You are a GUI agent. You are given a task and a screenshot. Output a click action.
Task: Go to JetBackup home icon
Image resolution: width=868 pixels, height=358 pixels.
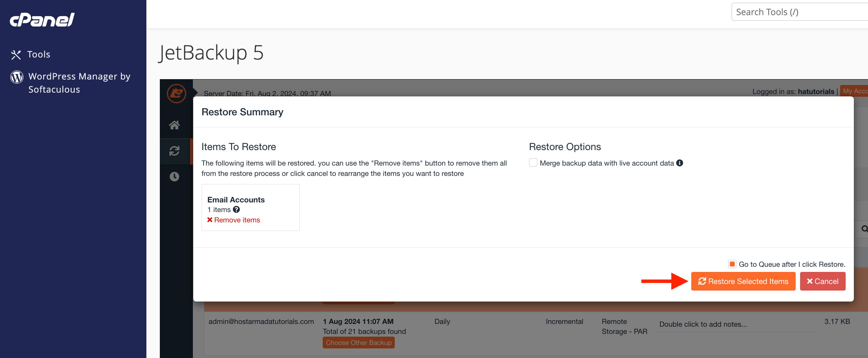pyautogui.click(x=174, y=125)
